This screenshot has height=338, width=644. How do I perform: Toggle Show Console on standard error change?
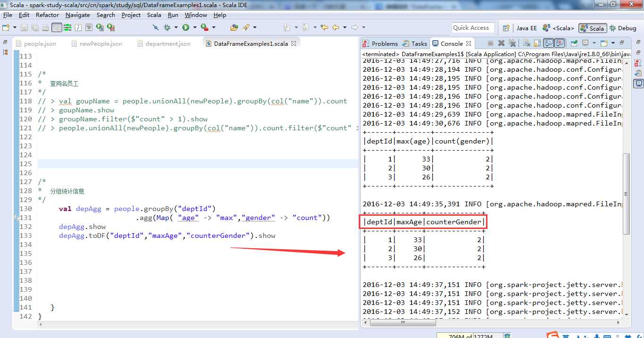point(560,43)
